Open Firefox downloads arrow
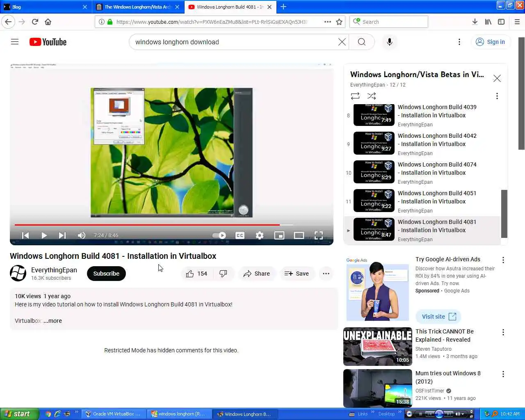 pos(475,22)
